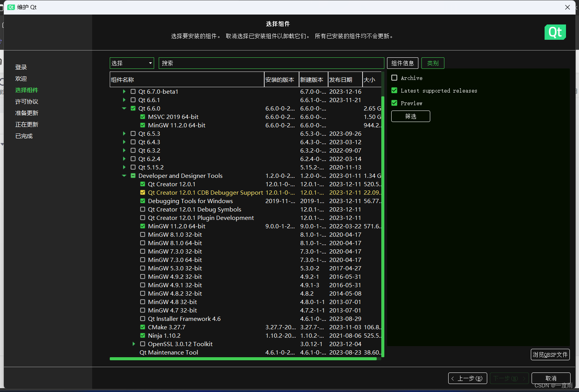Click 登录 step in sidebar

[21, 67]
